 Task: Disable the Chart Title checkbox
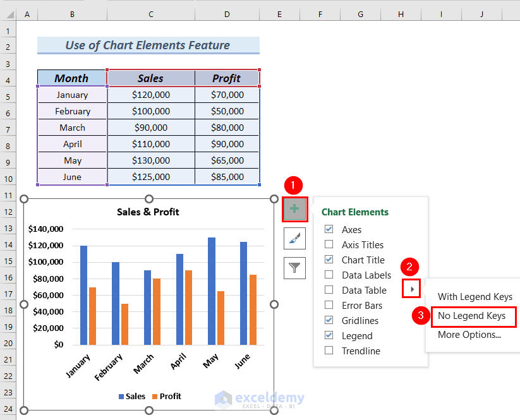point(329,260)
